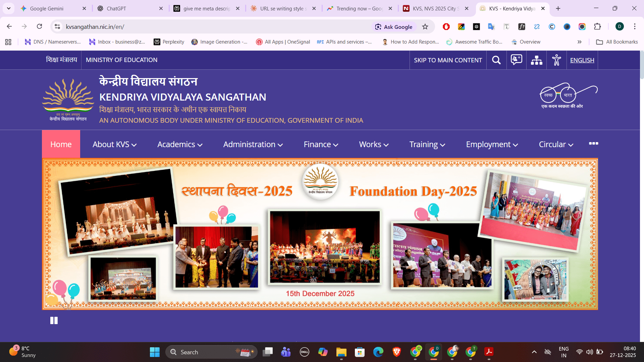Open All Bookmarks from the bookmarks bar
This screenshot has width=644, height=362.
click(x=617, y=42)
